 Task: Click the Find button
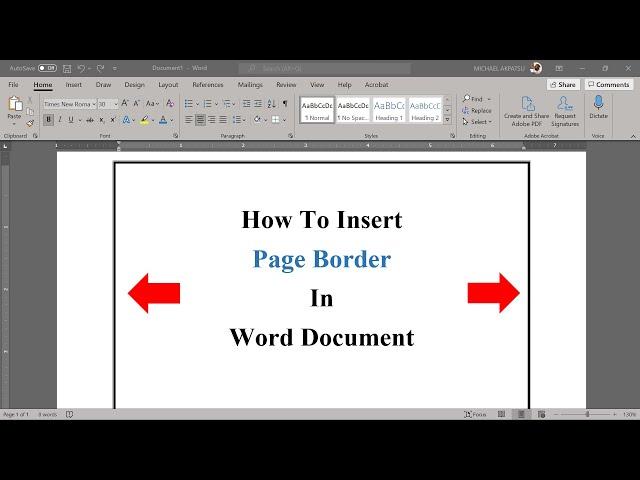click(x=474, y=99)
